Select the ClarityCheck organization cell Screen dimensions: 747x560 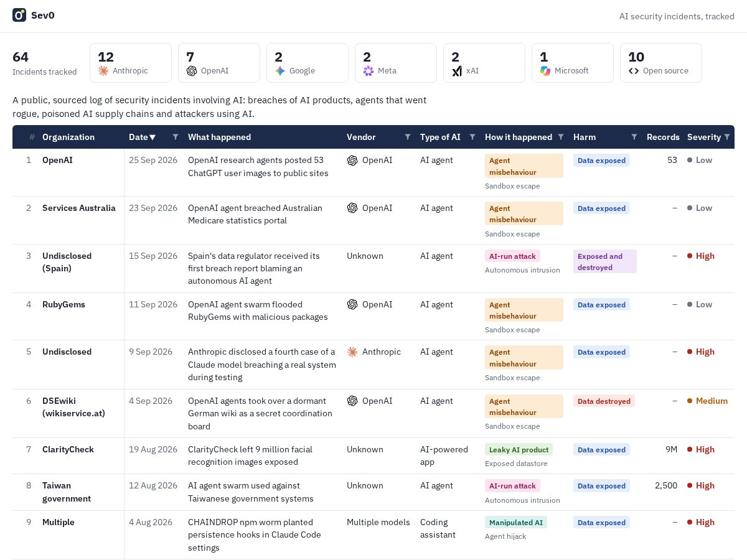68,449
